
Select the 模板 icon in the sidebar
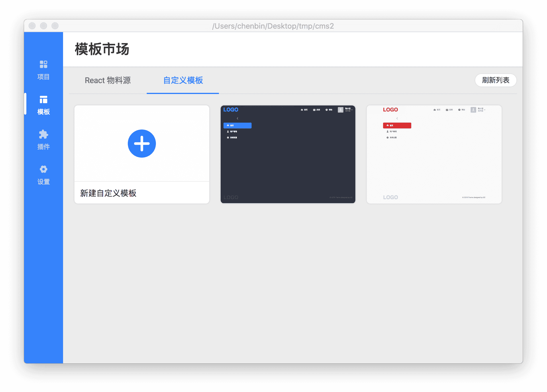(x=43, y=104)
